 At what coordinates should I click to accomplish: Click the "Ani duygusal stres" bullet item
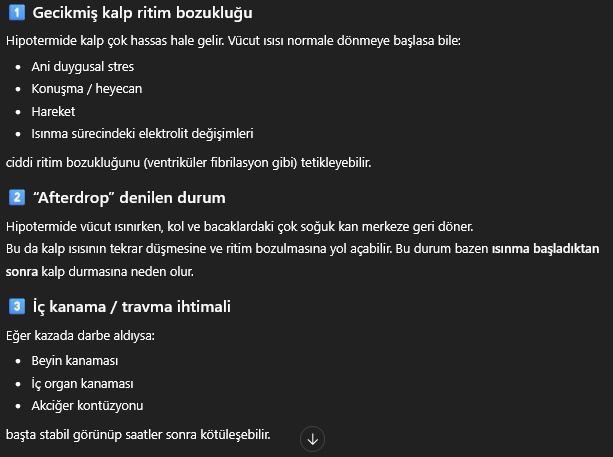tap(82, 66)
